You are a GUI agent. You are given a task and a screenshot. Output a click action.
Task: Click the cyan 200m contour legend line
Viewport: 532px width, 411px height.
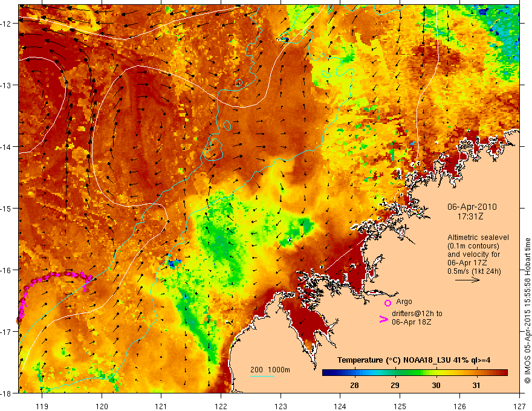262,376
